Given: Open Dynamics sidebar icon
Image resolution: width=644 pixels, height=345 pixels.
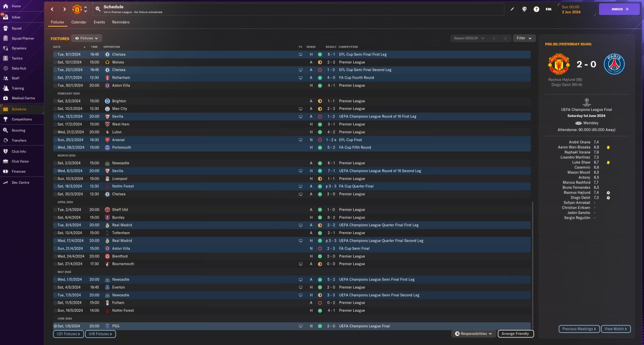Looking at the screenshot, I should (x=5, y=48).
